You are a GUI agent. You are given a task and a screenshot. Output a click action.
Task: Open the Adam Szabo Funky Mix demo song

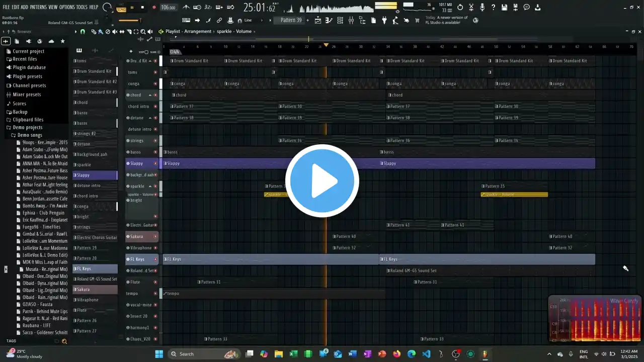[45, 149]
